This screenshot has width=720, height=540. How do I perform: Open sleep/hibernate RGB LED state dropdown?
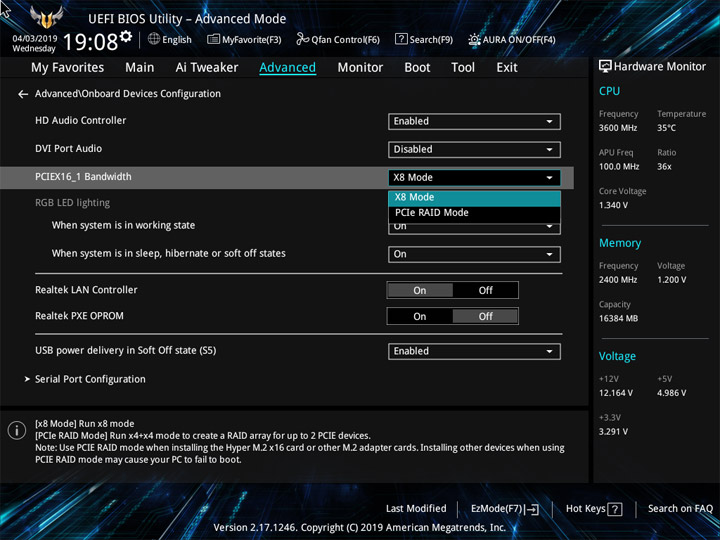pos(474,254)
